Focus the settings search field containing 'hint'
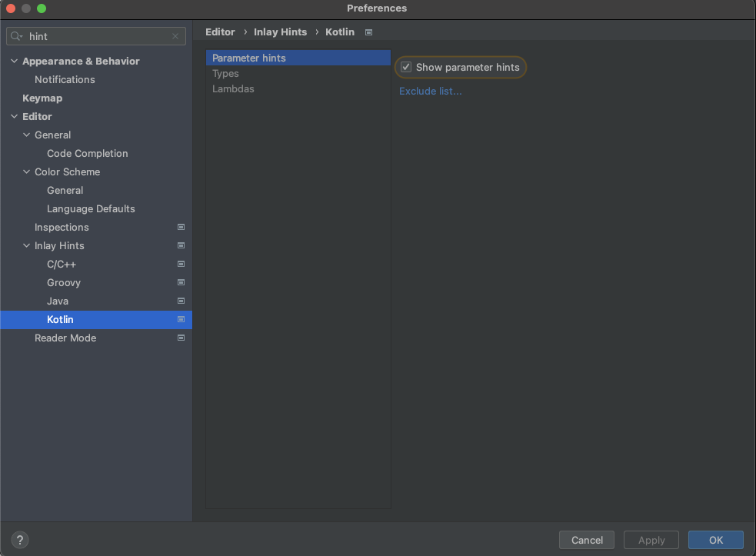 (x=96, y=36)
